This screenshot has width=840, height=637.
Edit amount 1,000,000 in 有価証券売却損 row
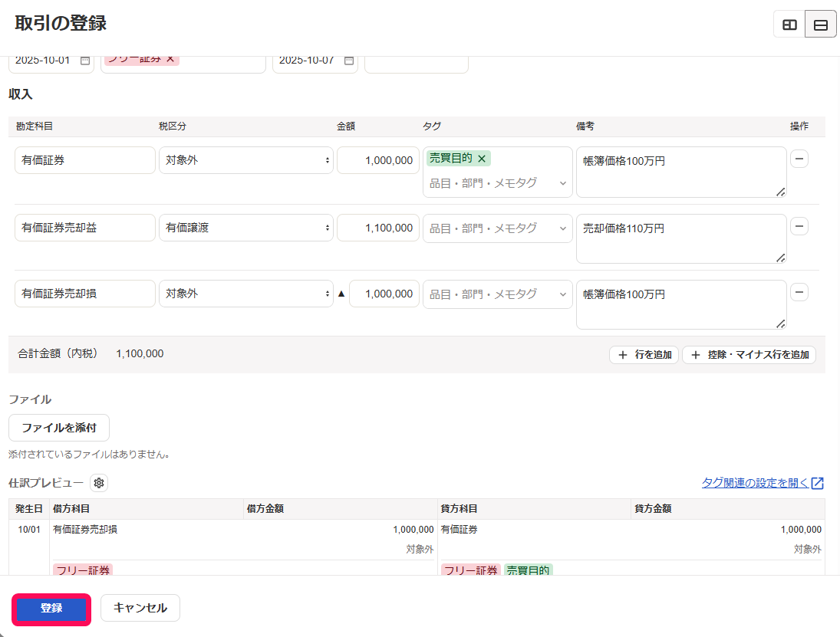tap(384, 294)
